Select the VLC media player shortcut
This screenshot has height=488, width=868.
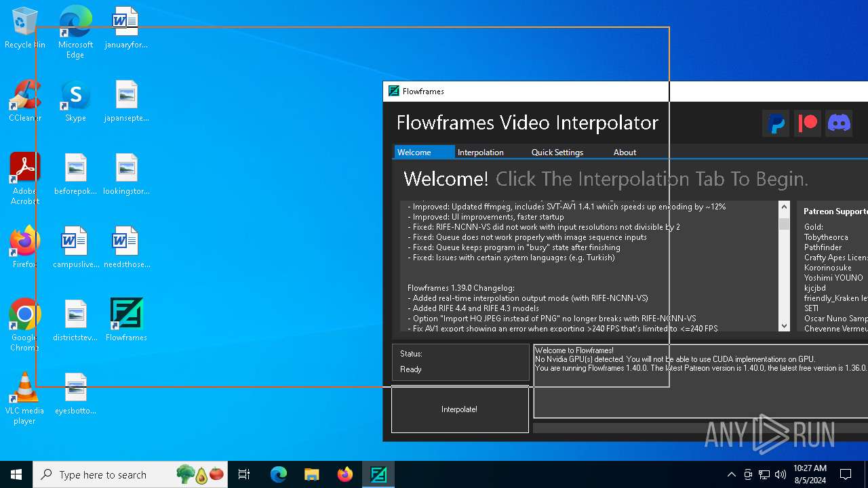(x=24, y=398)
